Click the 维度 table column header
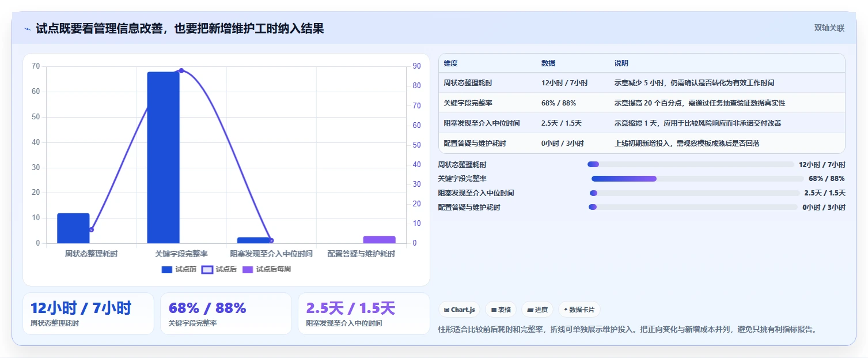The width and height of the screenshot is (868, 358). click(451, 63)
